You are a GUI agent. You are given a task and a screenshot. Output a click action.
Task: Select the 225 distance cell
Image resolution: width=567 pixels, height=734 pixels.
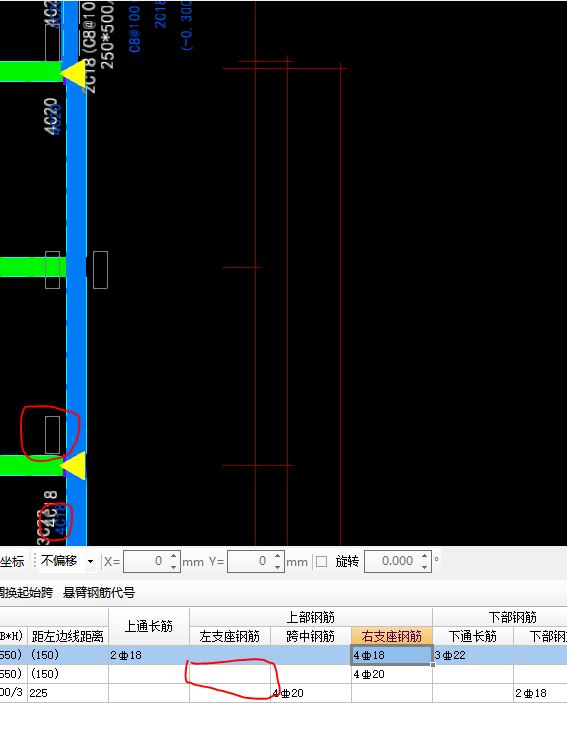[68, 693]
